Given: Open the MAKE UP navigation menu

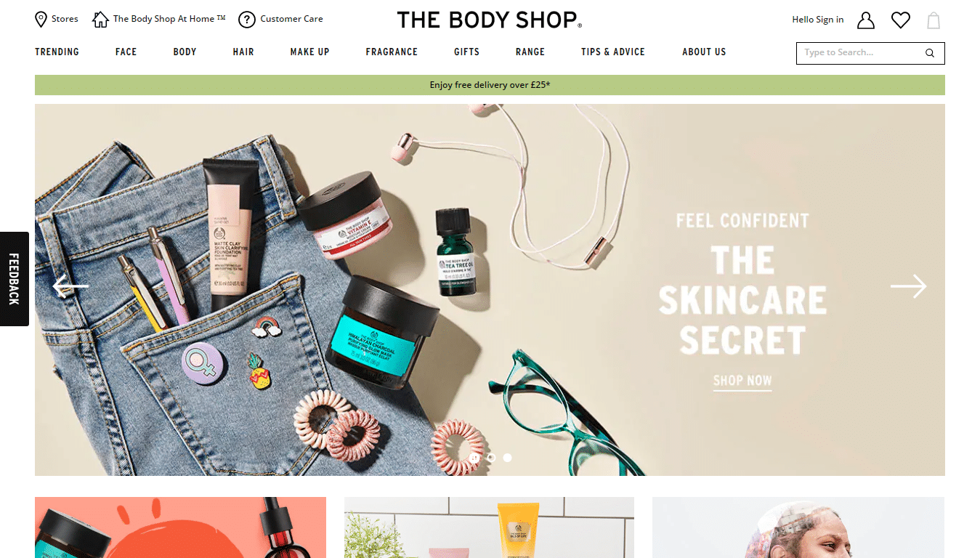Looking at the screenshot, I should click(x=309, y=52).
